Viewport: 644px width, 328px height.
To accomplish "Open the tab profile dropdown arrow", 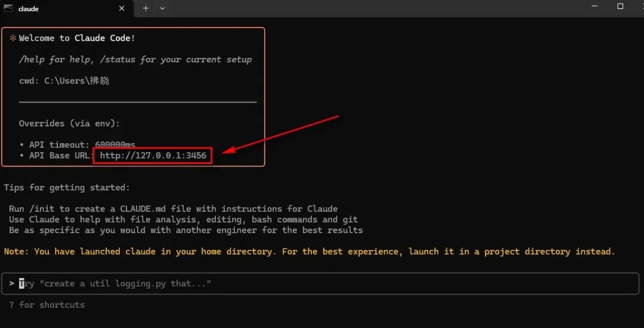I will pos(162,8).
